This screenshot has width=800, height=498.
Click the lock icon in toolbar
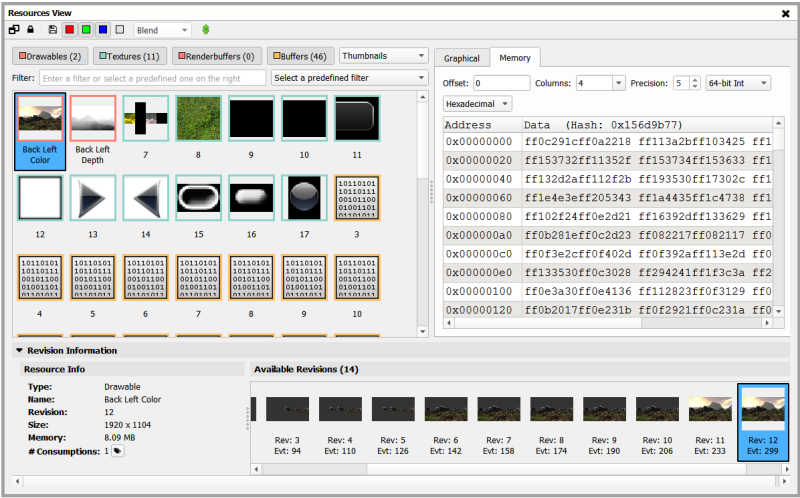pos(31,30)
